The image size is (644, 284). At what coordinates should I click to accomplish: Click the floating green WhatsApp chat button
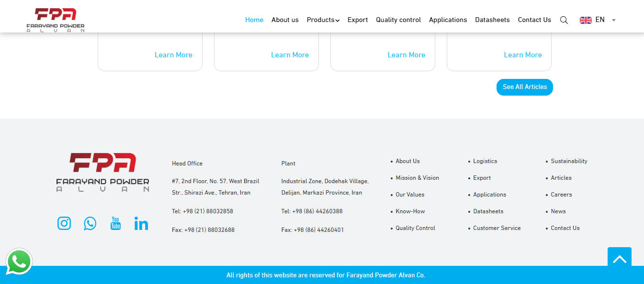click(19, 262)
